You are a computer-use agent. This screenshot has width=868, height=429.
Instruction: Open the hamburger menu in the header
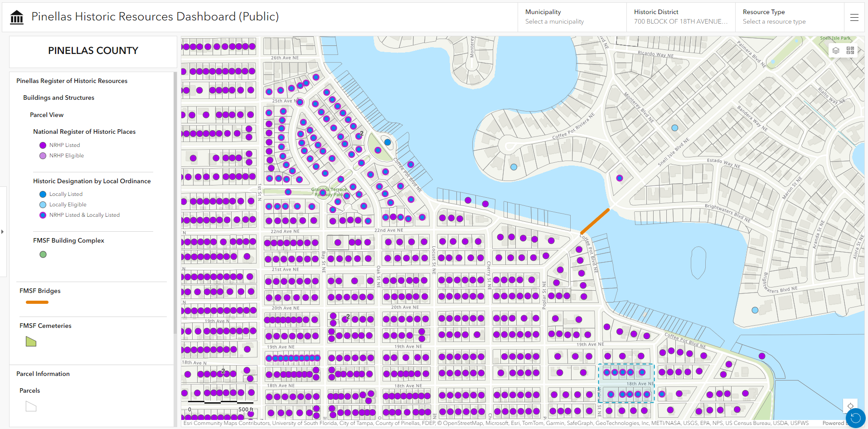[x=854, y=18]
